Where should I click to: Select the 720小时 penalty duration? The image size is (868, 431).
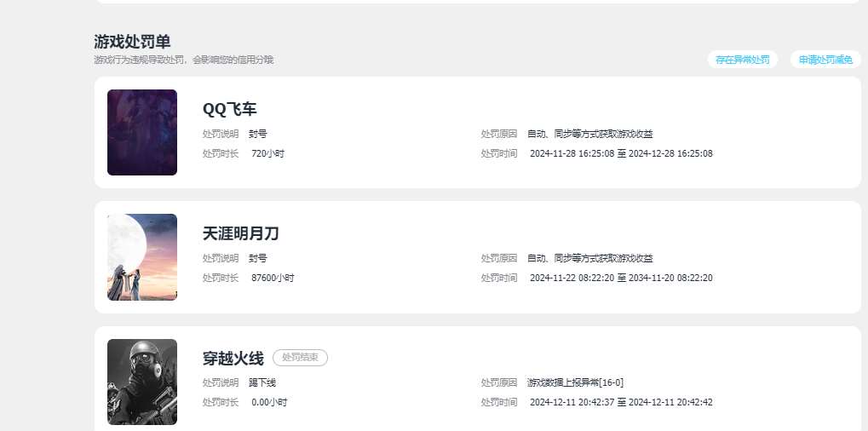[268, 153]
